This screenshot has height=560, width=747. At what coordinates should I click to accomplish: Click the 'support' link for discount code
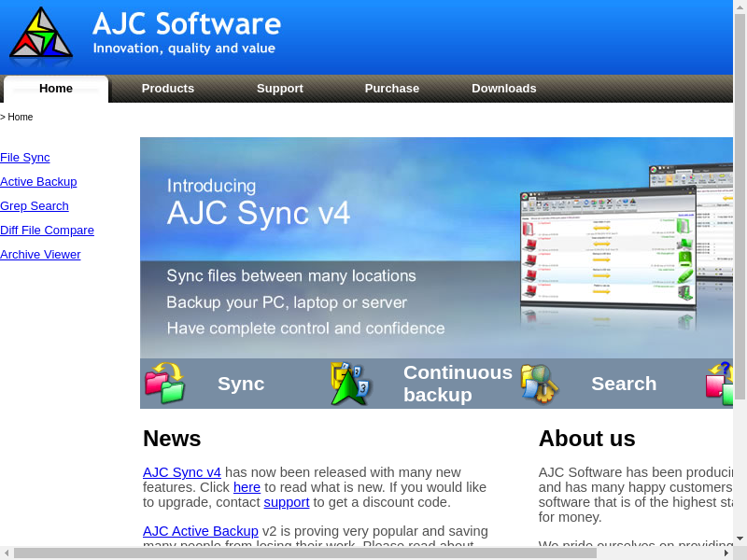(x=286, y=502)
